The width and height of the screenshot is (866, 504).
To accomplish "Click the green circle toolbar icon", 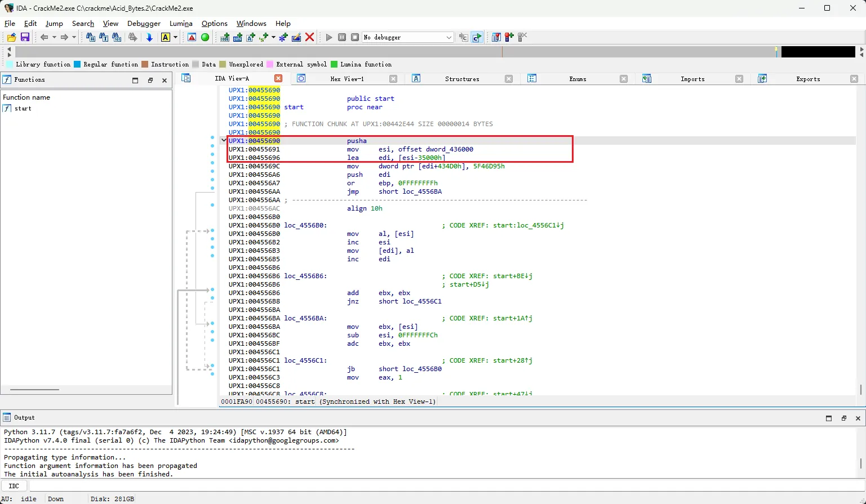I will [x=205, y=37].
